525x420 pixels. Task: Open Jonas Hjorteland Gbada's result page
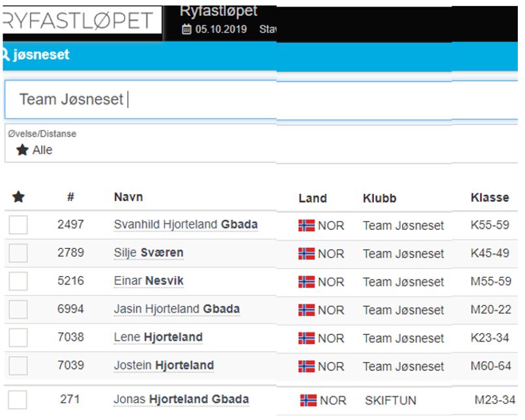point(181,399)
